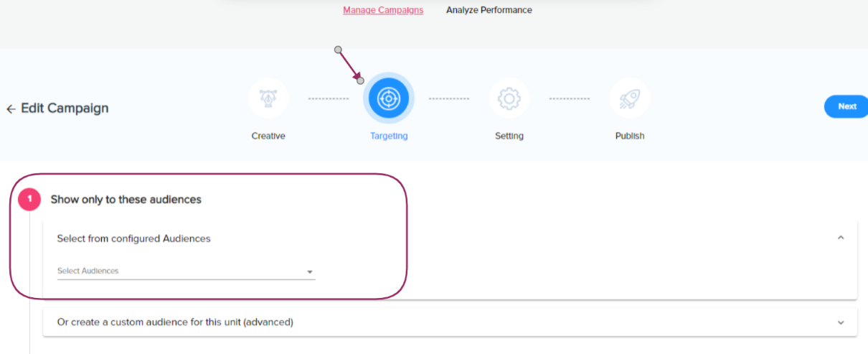Click the back arrow beside Edit Campaign
Screen dimensions: 868x354
tap(11, 109)
